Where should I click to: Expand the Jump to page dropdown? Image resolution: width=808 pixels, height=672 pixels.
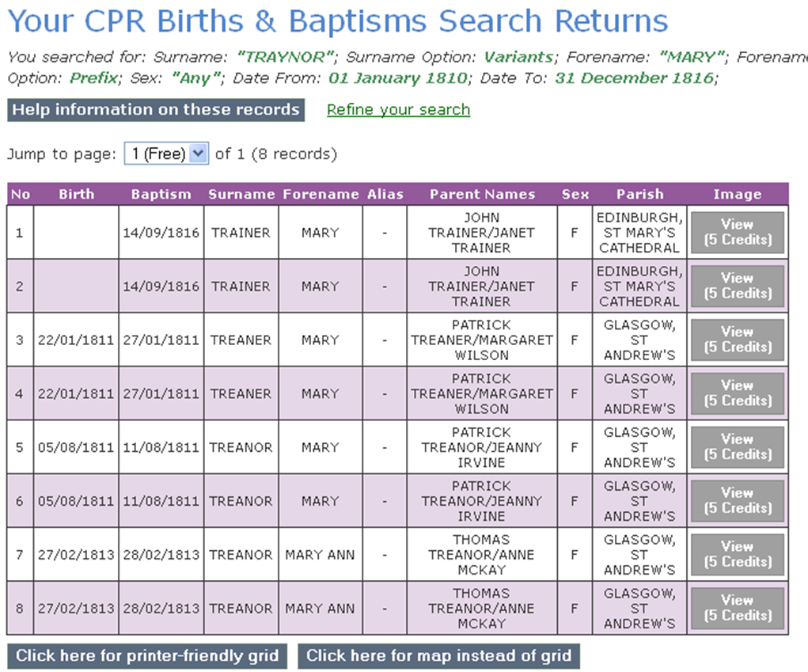(x=166, y=154)
